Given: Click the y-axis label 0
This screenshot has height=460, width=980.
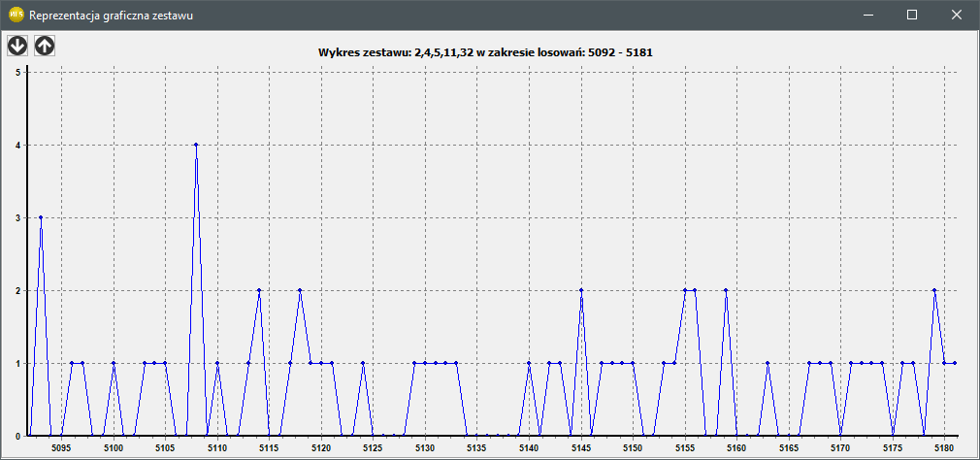Looking at the screenshot, I should coord(18,436).
